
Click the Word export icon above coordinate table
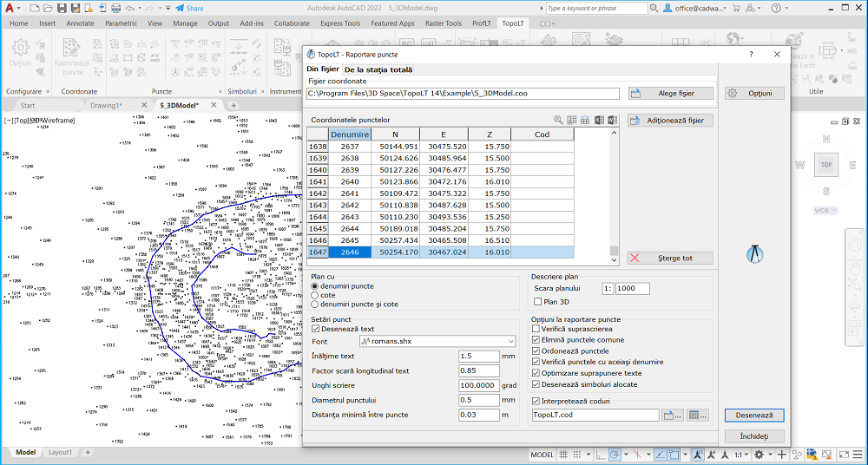pyautogui.click(x=612, y=120)
